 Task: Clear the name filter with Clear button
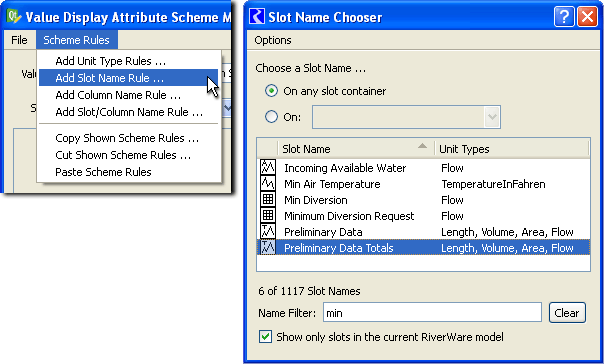(567, 313)
